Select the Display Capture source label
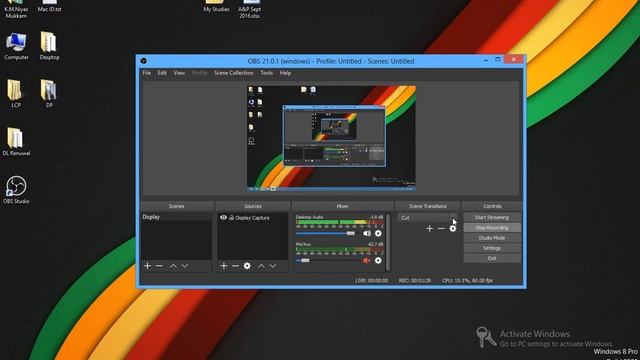 (252, 218)
